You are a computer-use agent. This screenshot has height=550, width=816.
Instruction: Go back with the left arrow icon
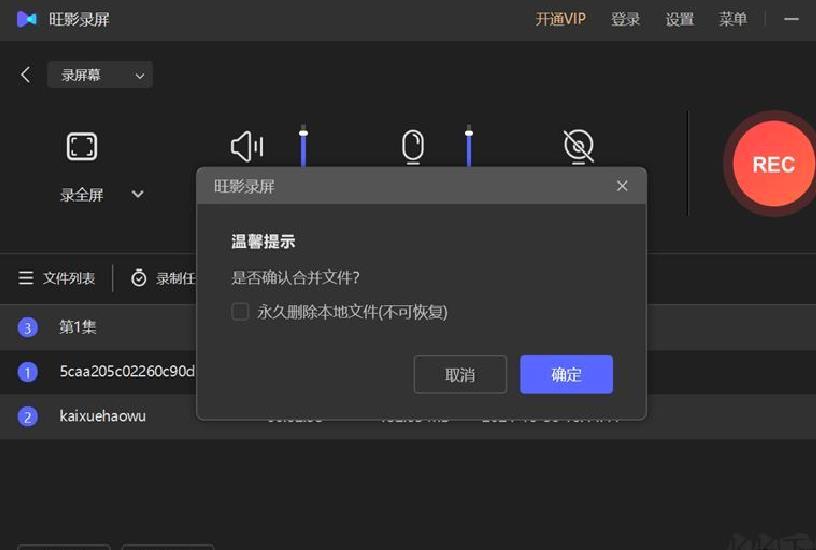tap(26, 74)
